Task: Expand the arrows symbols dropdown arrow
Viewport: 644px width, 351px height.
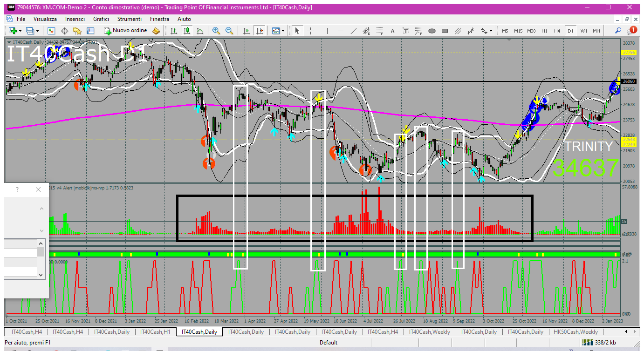Action: [x=491, y=31]
